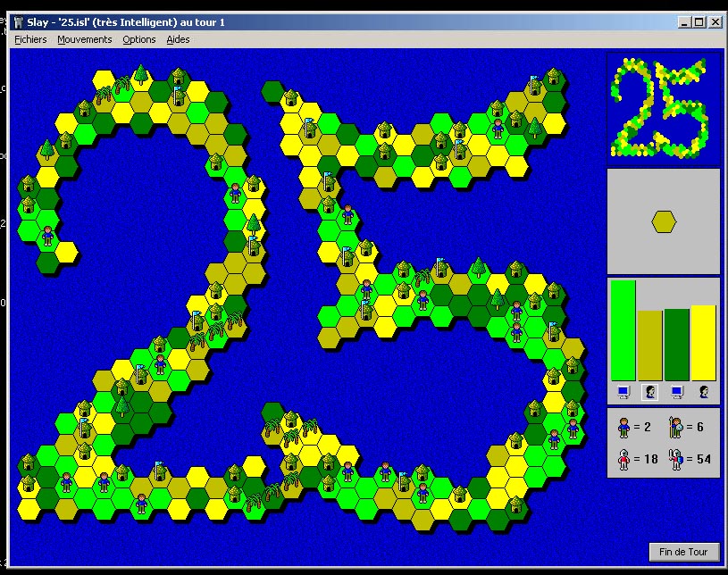
Task: Click the '= 18' cost text
Action: (x=646, y=460)
